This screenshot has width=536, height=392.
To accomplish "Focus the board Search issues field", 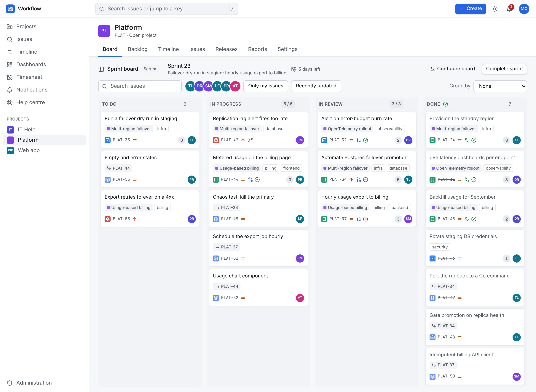I will pos(140,86).
